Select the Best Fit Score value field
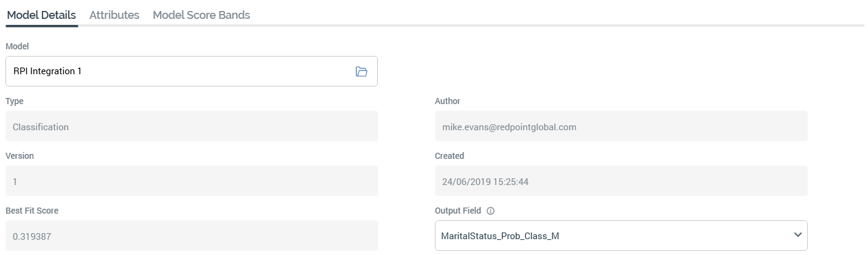The width and height of the screenshot is (868, 255). [x=192, y=236]
